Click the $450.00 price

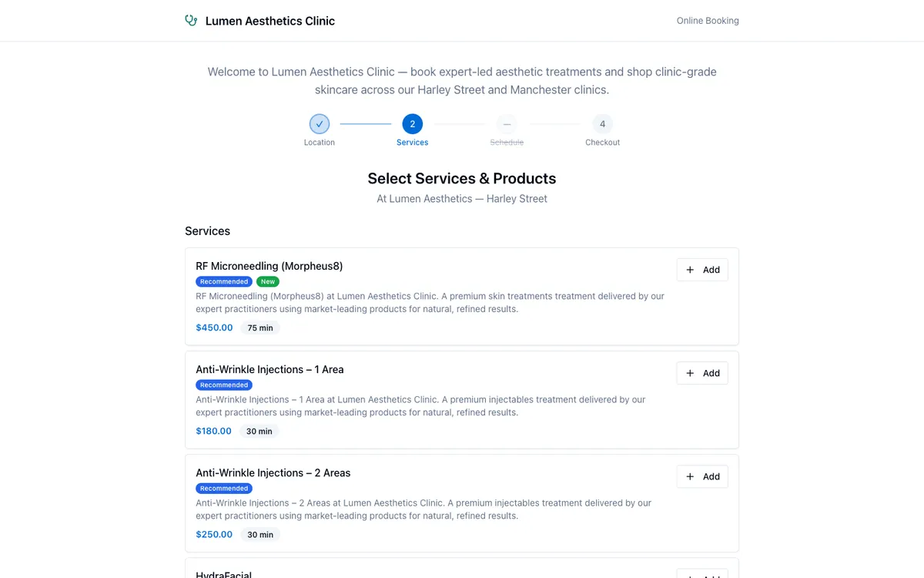pyautogui.click(x=214, y=328)
